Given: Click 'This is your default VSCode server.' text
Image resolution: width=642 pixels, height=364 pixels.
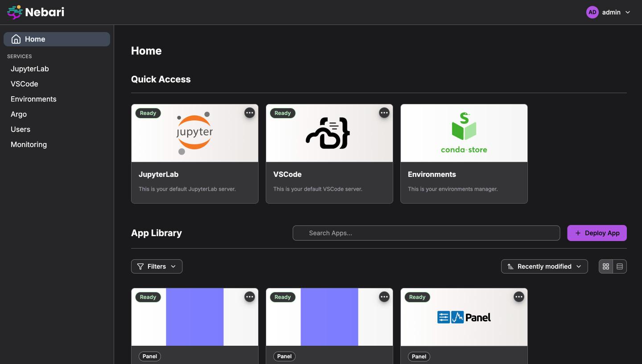Looking at the screenshot, I should point(318,189).
